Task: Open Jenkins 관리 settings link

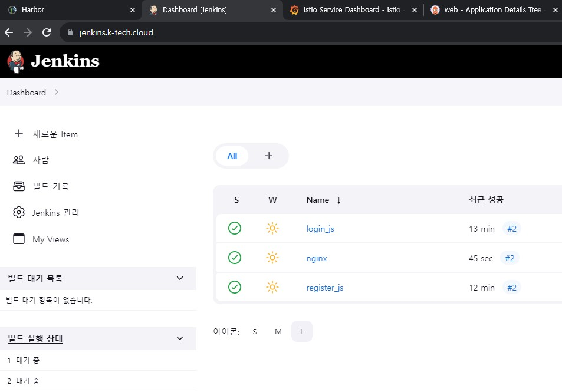Action: pyautogui.click(x=55, y=213)
